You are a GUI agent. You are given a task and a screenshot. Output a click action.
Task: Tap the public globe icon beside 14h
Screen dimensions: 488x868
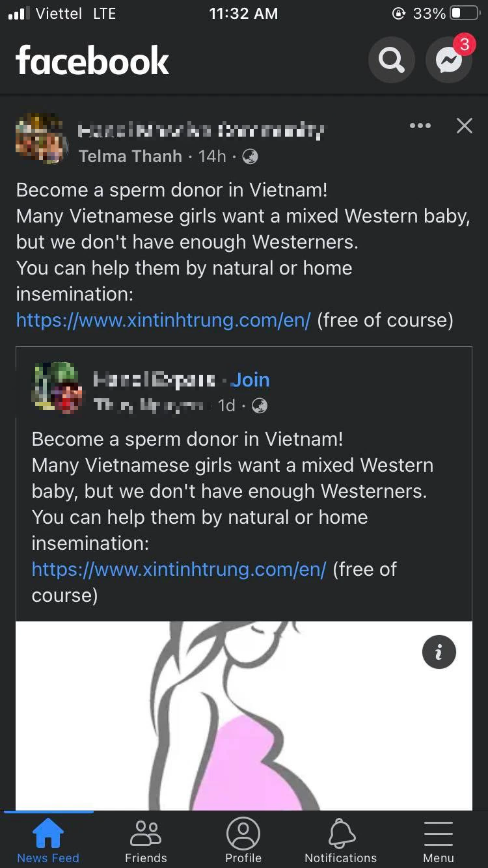coord(250,156)
